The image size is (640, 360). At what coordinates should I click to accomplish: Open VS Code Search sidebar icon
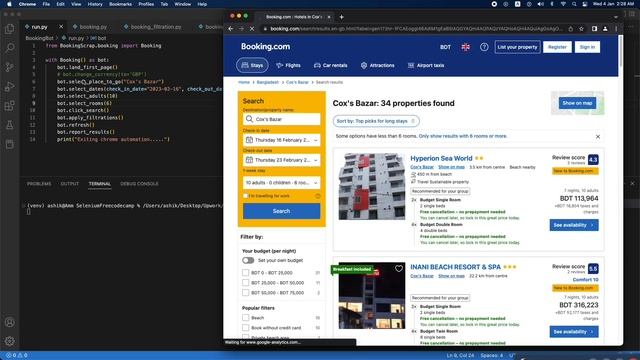coord(9,48)
